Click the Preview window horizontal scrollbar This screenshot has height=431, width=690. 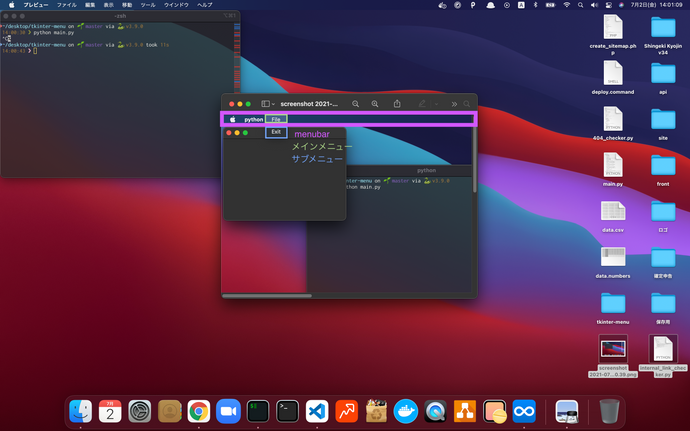click(267, 296)
